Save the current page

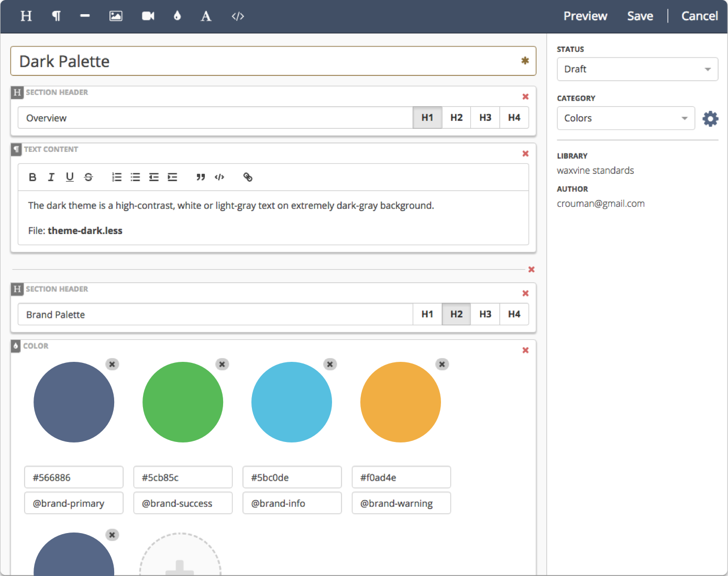640,16
